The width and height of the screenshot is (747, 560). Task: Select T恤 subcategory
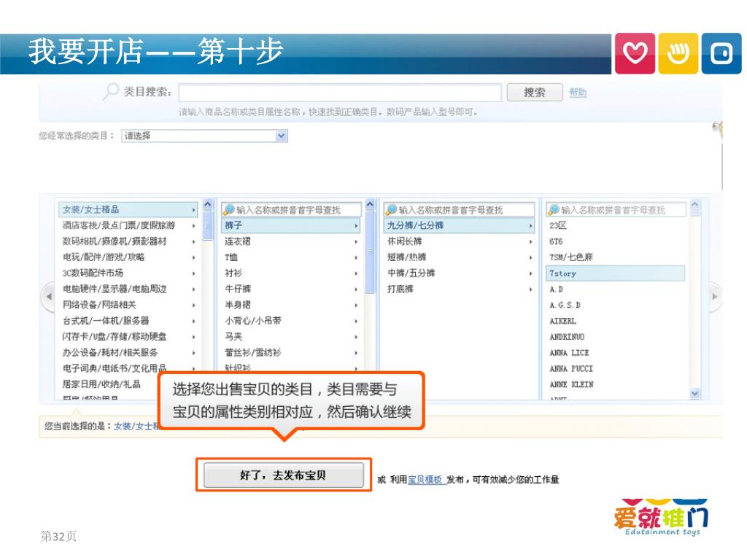pyautogui.click(x=231, y=257)
